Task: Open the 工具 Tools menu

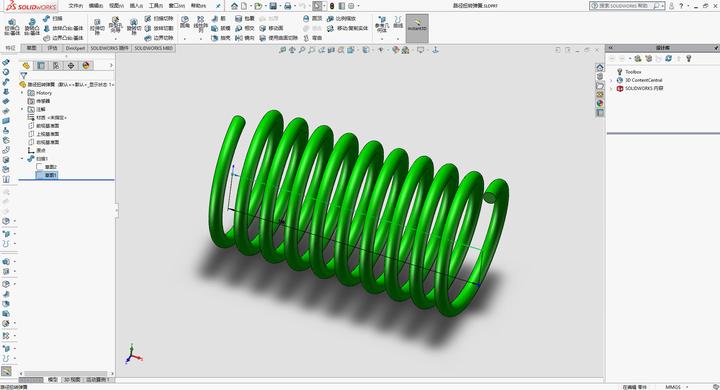Action: point(156,6)
